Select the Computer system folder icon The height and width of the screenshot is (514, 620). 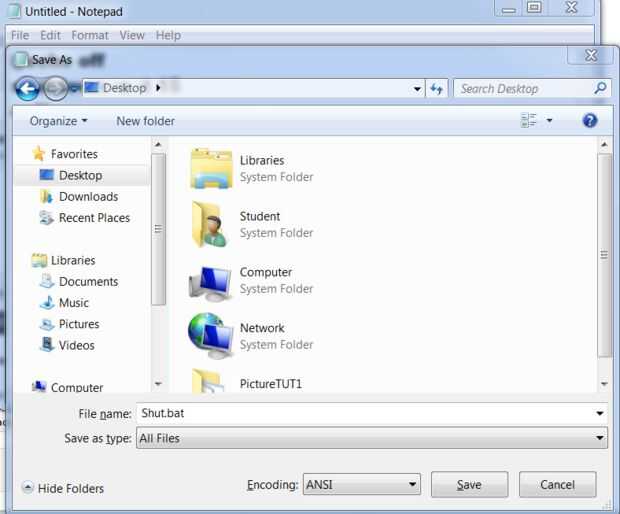210,283
